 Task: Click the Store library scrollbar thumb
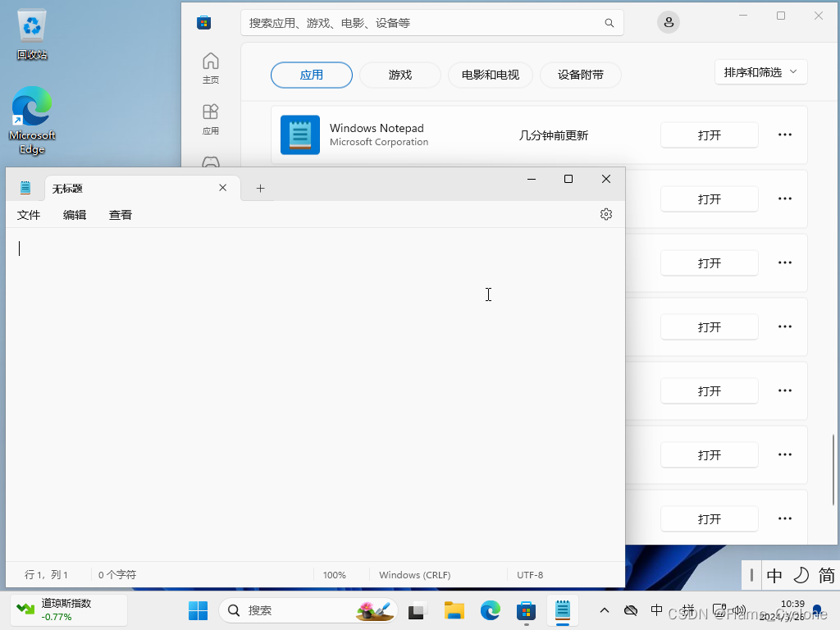point(833,470)
